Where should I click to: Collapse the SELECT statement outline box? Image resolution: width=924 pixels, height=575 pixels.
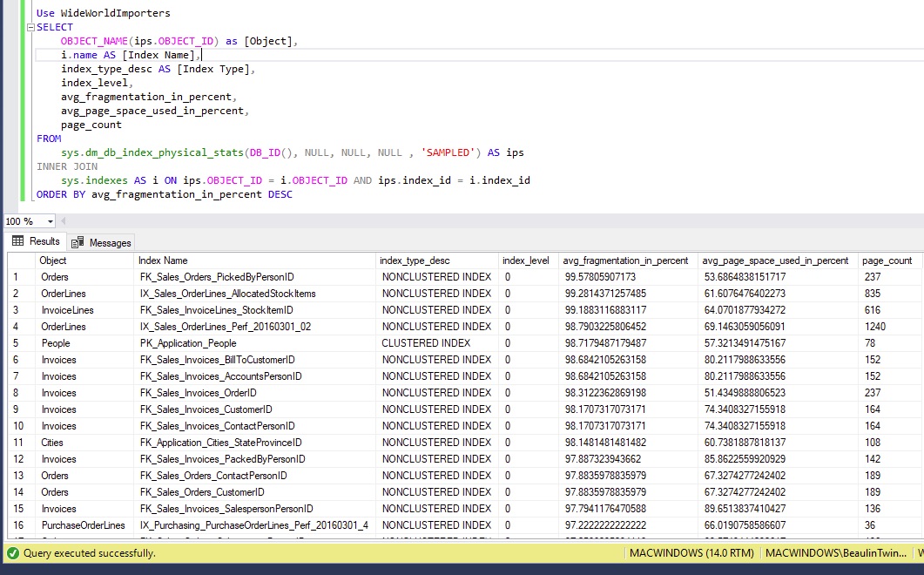tap(30, 27)
